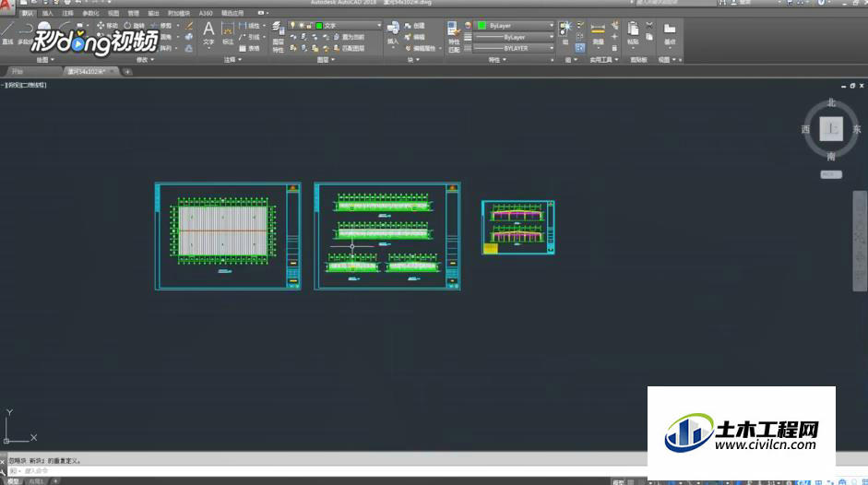This screenshot has height=485, width=868.
Task: Click the Group (组) tool icon
Action: click(x=565, y=29)
